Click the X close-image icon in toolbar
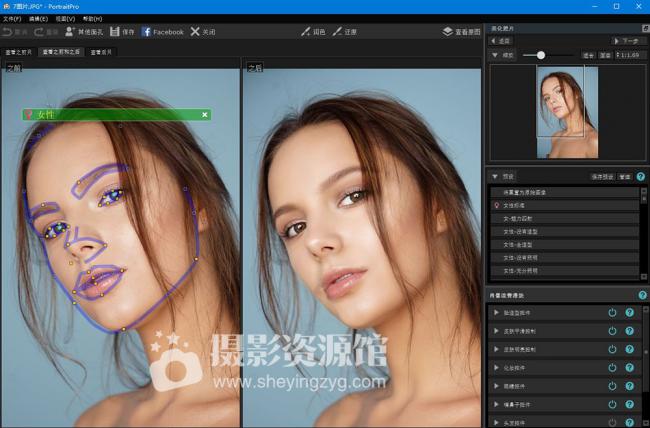 tap(195, 32)
